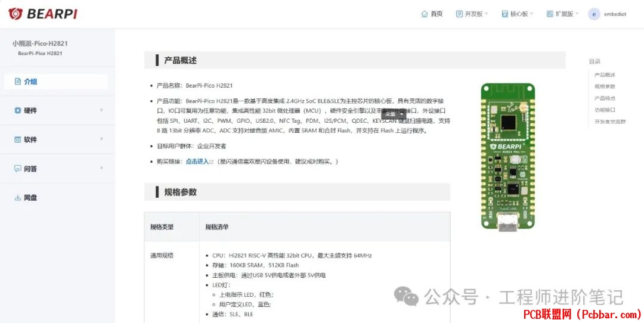
Task: Follow the 点击进入 purchase link
Action: pyautogui.click(x=197, y=161)
